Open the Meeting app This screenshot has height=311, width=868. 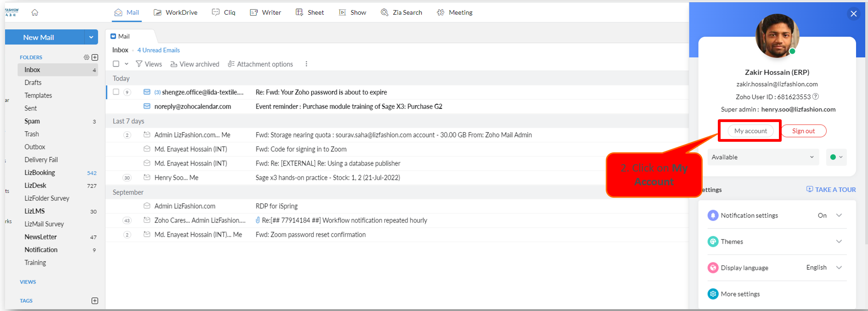[x=455, y=12]
